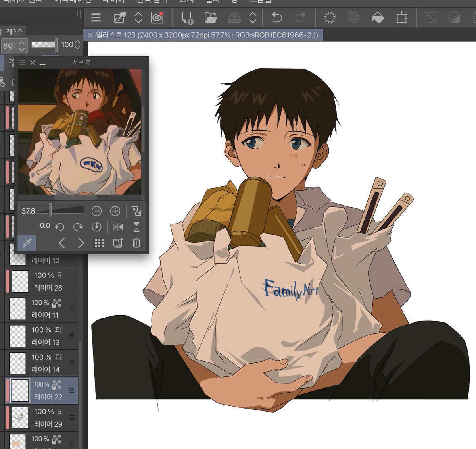Adjust the layer opacity 100 stepper arrows
The image size is (476, 449).
pos(77,45)
